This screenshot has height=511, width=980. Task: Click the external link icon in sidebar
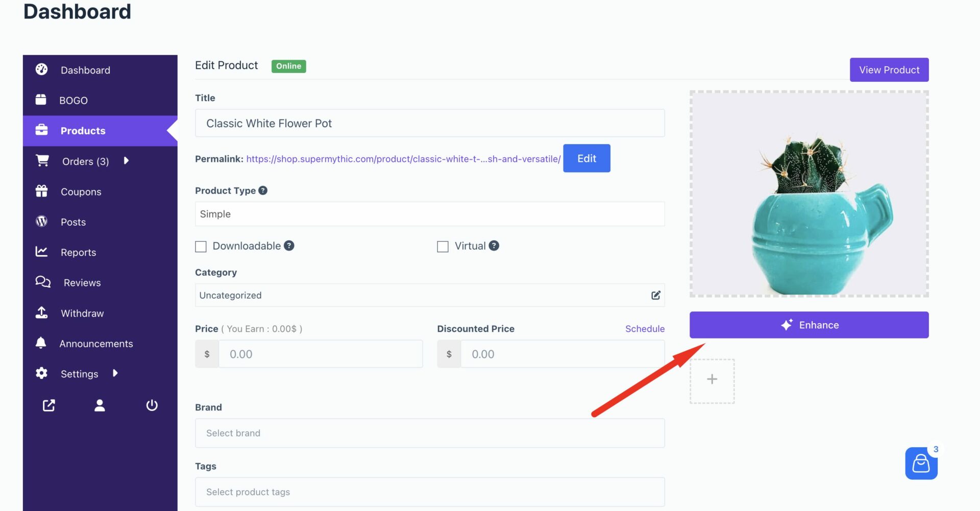click(x=48, y=405)
